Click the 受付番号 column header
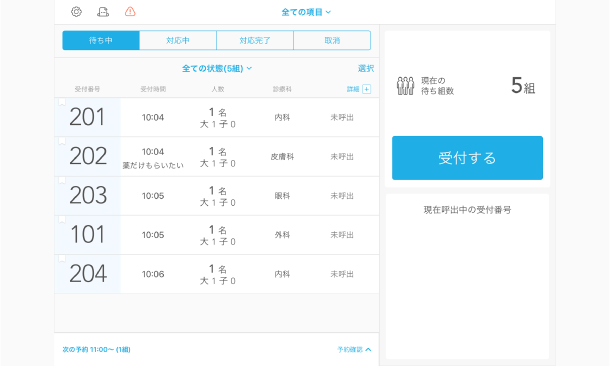Viewport: 610px width, 366px height. tap(88, 89)
